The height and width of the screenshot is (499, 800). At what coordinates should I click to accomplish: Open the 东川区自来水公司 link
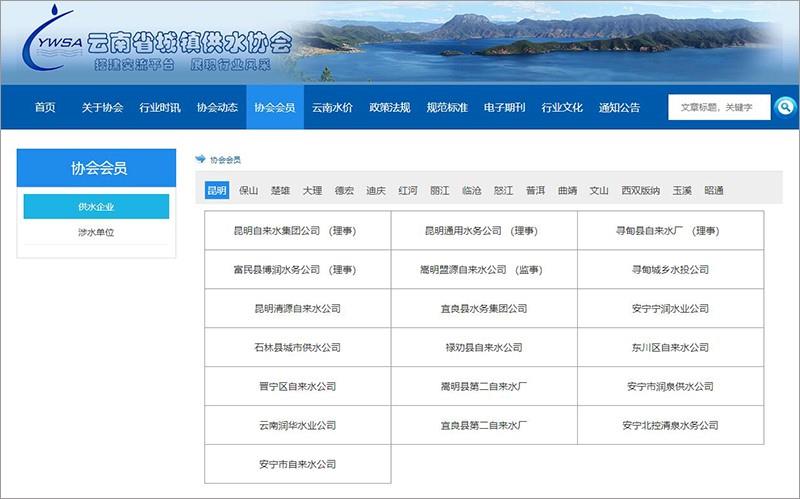click(x=670, y=347)
